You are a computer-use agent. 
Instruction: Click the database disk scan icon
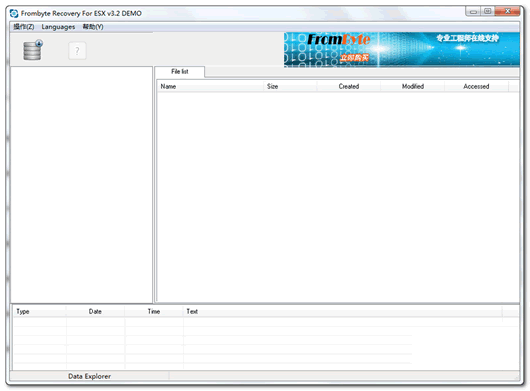[x=33, y=50]
